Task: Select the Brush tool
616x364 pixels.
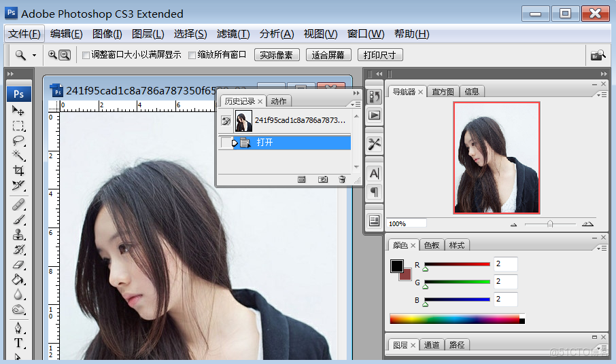Action: (x=18, y=219)
